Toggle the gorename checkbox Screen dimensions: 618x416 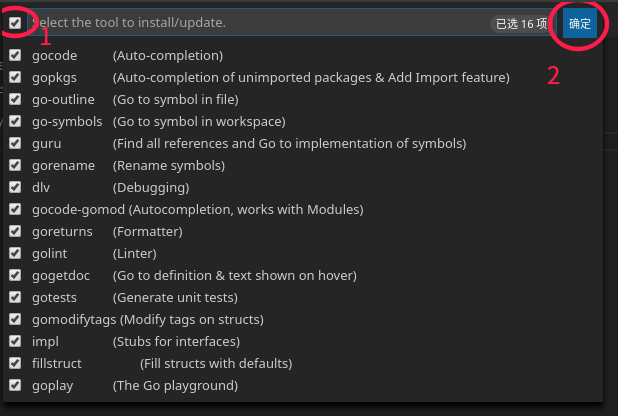point(15,165)
